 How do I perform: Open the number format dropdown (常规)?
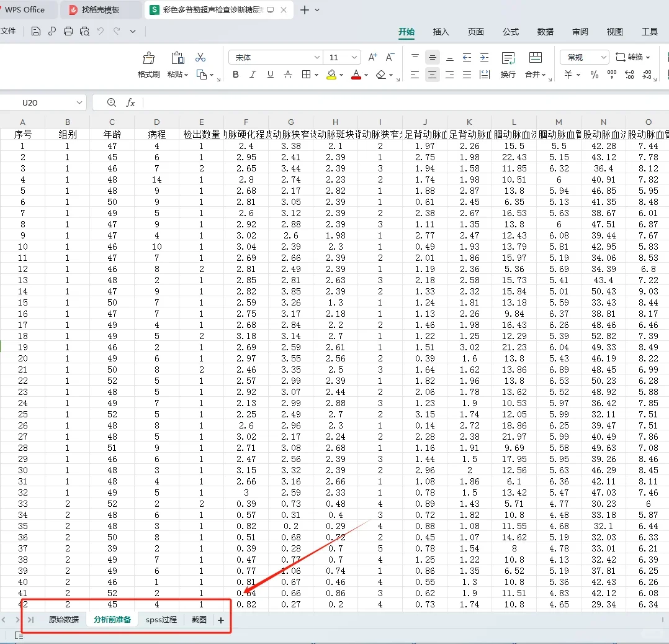click(603, 57)
